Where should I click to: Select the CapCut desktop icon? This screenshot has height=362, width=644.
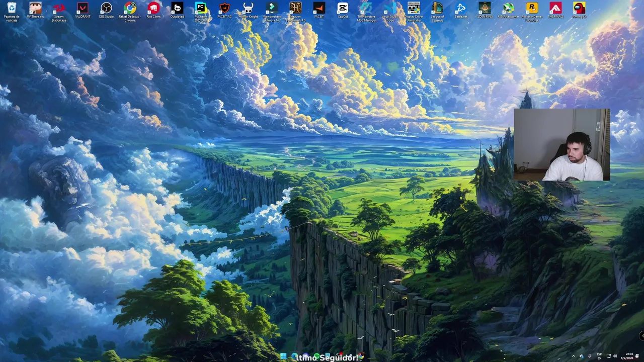[343, 11]
